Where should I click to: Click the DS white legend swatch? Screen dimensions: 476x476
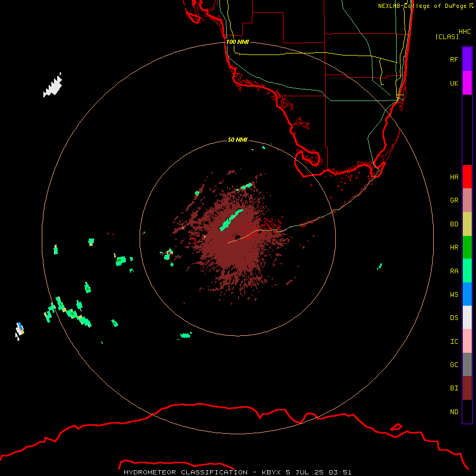(467, 317)
